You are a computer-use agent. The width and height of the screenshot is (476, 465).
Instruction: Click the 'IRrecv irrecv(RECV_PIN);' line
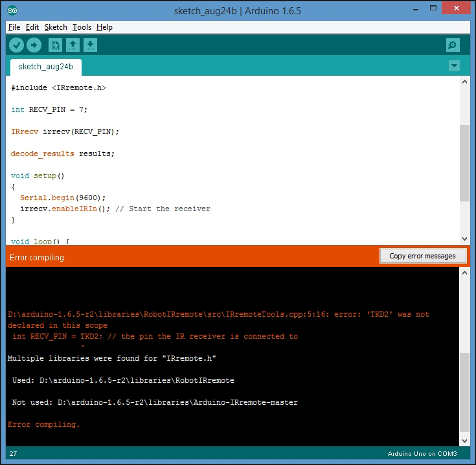pos(65,131)
